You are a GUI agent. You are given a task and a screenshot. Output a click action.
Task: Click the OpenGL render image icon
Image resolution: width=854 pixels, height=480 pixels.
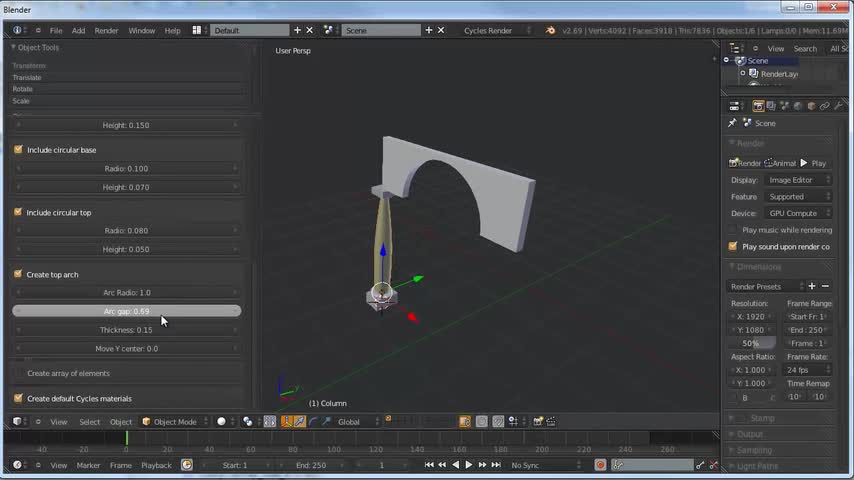click(538, 422)
